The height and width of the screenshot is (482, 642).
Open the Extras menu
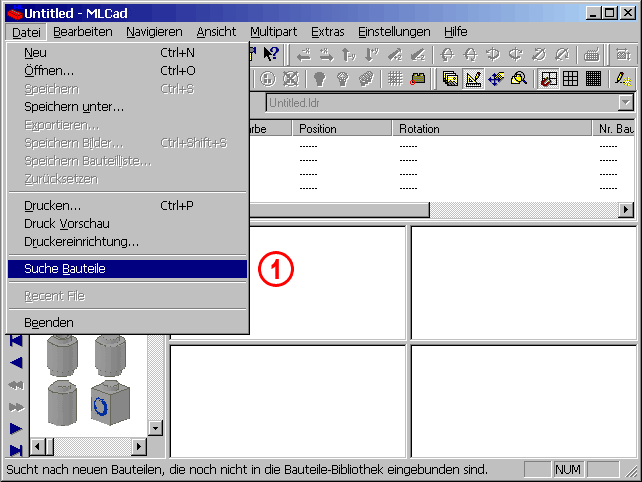[x=328, y=32]
